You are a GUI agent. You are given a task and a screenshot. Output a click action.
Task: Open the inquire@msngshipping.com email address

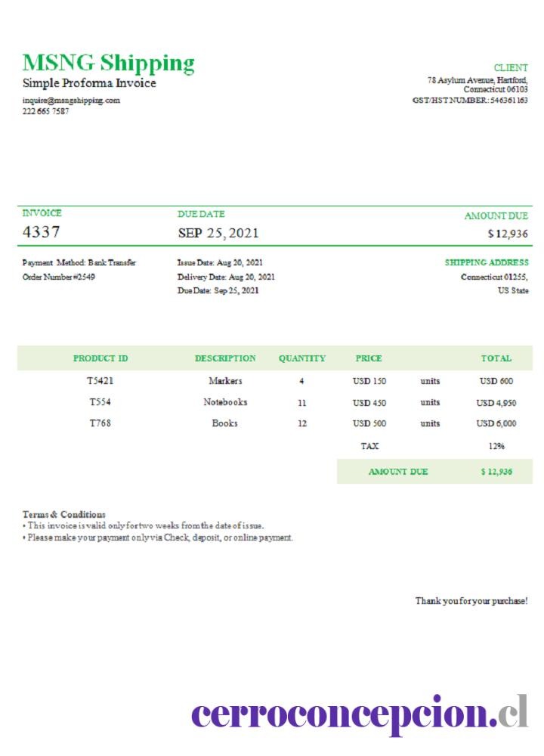(x=71, y=101)
